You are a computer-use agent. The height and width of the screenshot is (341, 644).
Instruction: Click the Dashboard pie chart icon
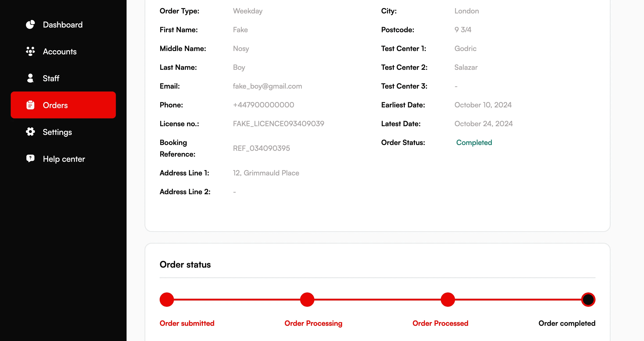pos(30,25)
